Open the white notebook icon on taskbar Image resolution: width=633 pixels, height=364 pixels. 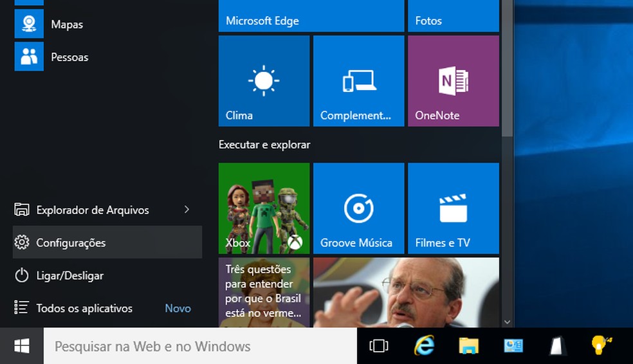pyautogui.click(x=557, y=346)
